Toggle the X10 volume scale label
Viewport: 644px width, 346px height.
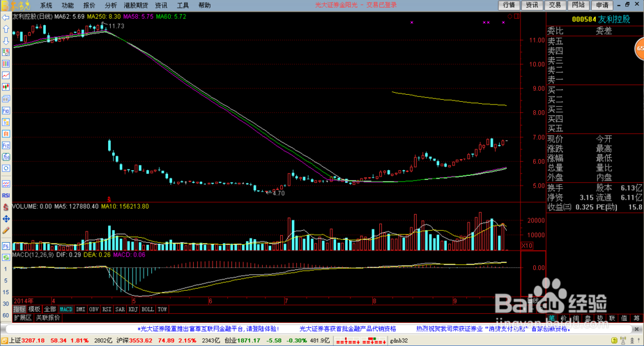click(x=527, y=245)
